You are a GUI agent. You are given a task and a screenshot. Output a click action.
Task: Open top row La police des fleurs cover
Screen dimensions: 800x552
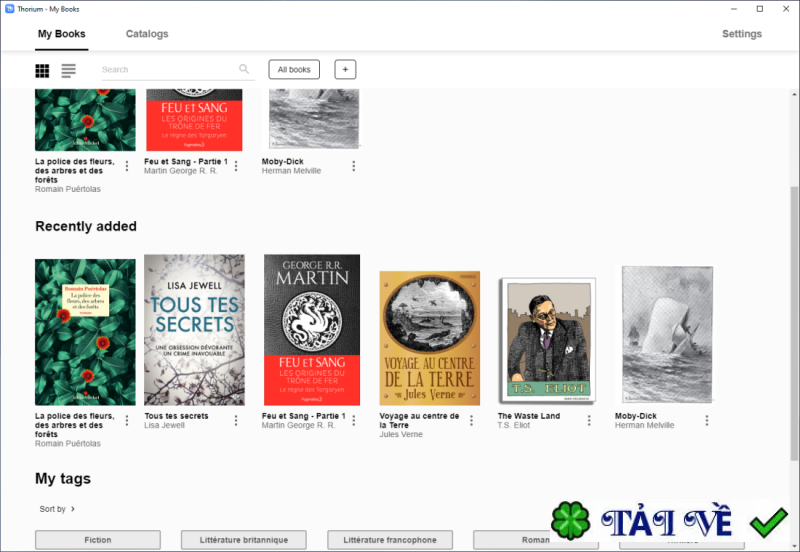coord(85,120)
